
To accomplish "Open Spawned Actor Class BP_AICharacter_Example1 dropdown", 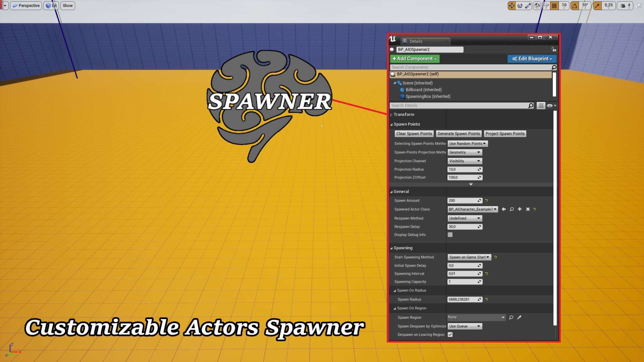I will pyautogui.click(x=473, y=209).
